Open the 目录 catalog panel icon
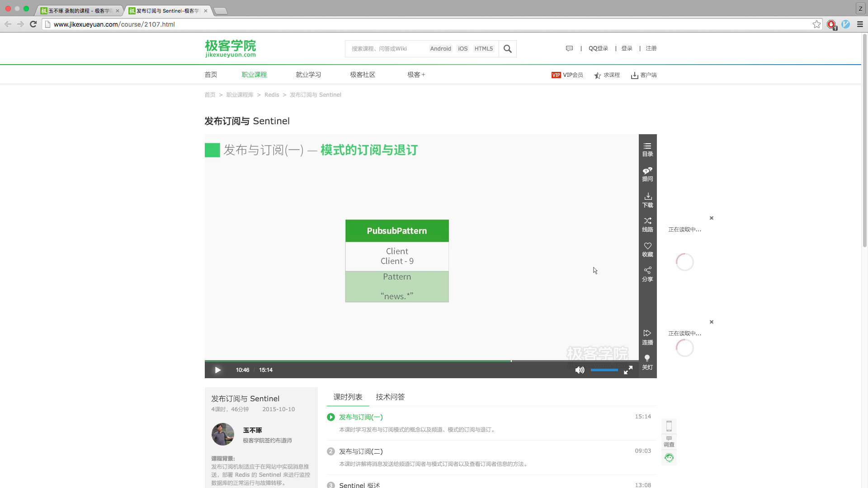Viewport: 868px width, 488px height. coord(647,149)
